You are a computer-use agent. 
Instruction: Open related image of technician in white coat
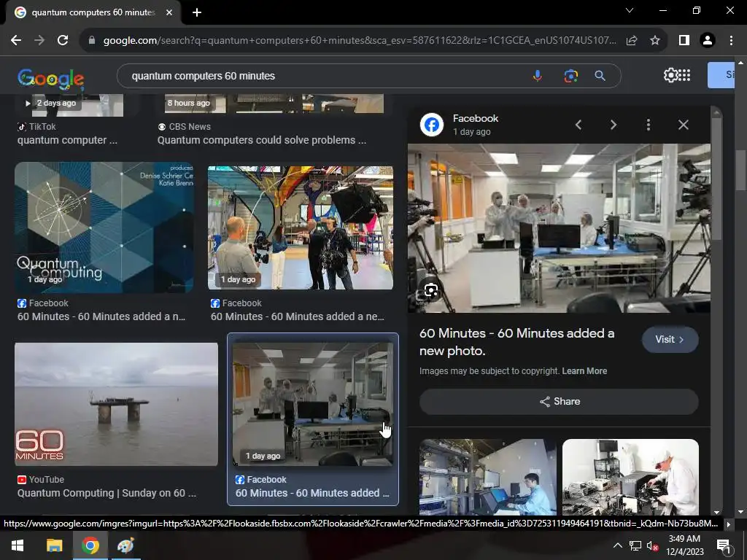(630, 477)
